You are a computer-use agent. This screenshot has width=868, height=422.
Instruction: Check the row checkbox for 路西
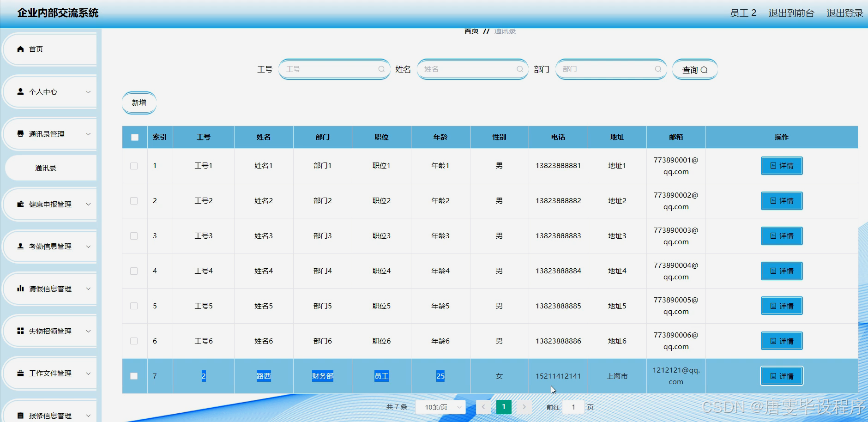[x=134, y=376]
